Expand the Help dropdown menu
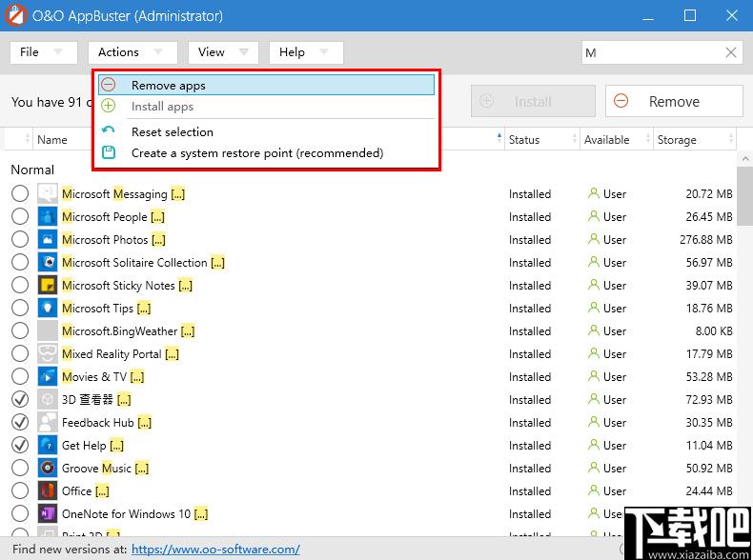 click(x=306, y=52)
